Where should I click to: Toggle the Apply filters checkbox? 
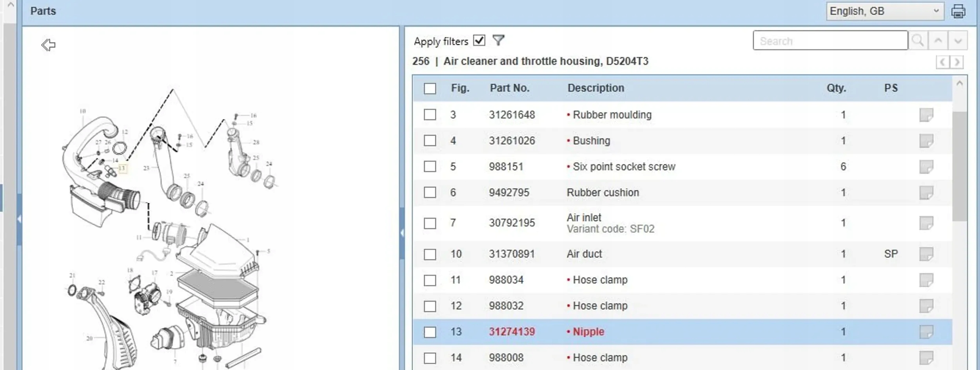479,40
